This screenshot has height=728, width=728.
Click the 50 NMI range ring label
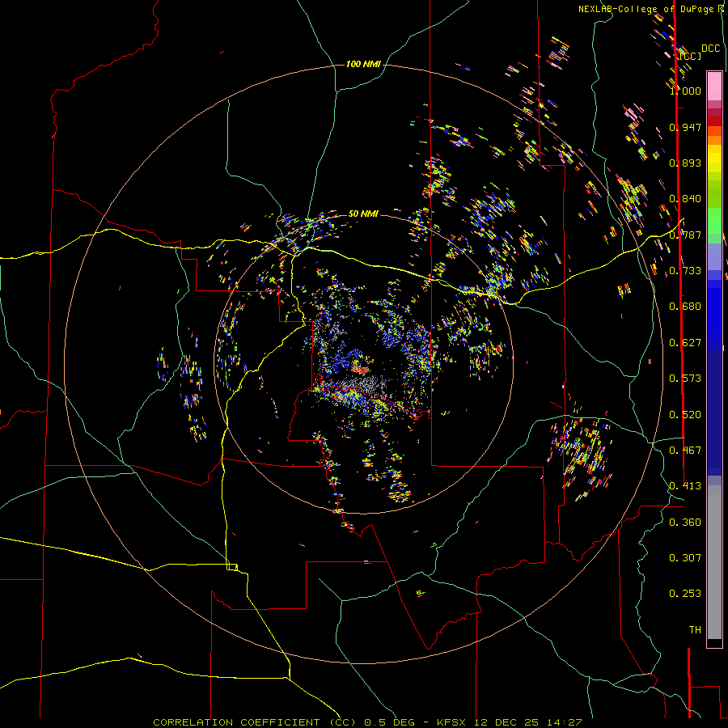[363, 214]
